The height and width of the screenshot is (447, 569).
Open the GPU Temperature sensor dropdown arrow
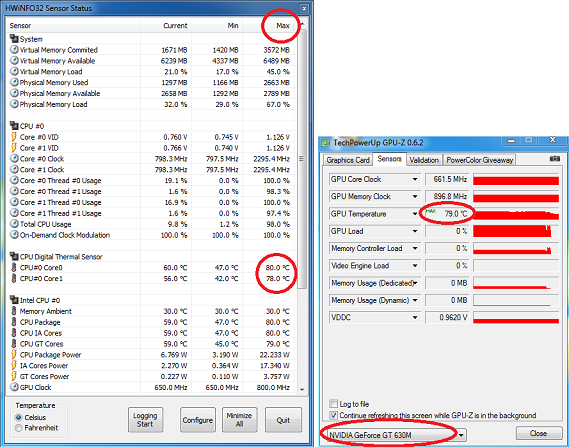coord(415,214)
